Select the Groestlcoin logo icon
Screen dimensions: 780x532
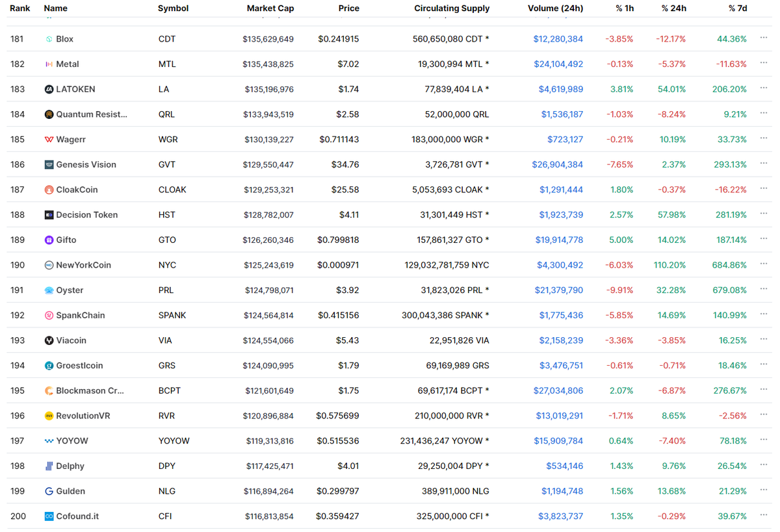point(48,365)
